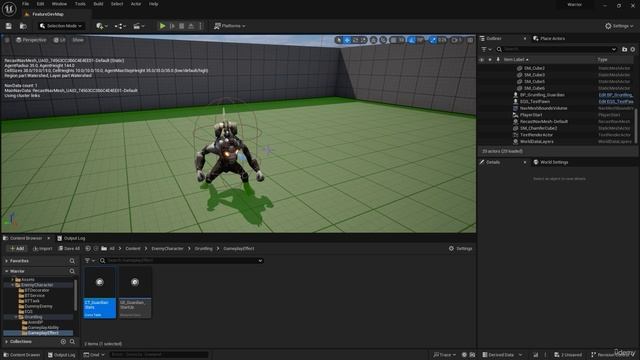Open viewport options hamburger menu
The image size is (640, 360).
[x=7, y=40]
